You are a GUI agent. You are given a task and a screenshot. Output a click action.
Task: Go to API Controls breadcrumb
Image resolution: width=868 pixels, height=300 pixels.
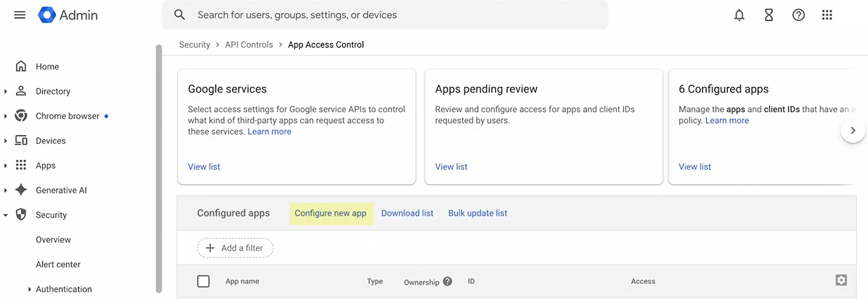[x=249, y=45]
